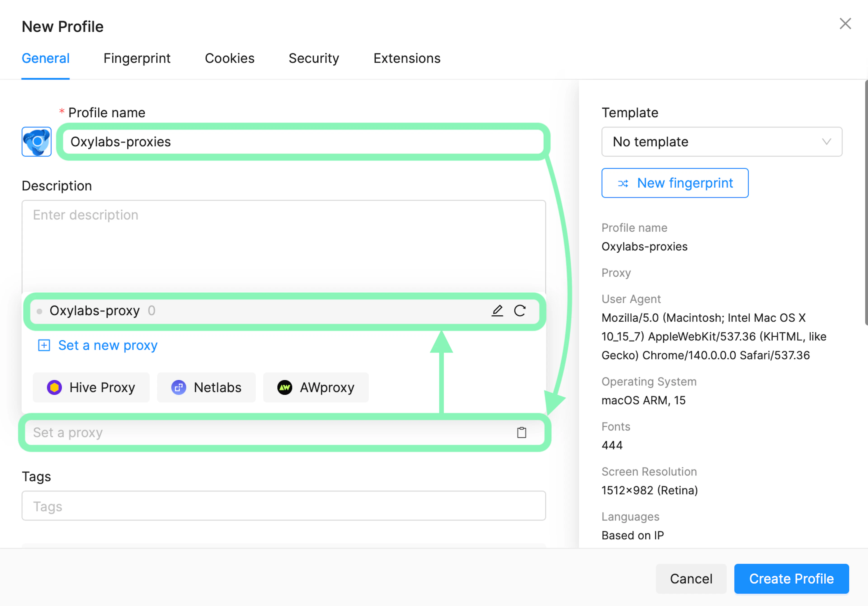Switch to the General tab

tap(45, 58)
